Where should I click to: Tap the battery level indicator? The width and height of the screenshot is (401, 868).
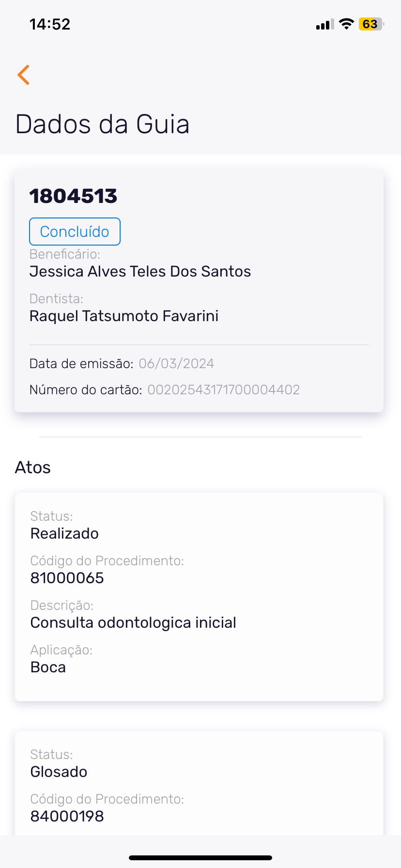[x=370, y=24]
